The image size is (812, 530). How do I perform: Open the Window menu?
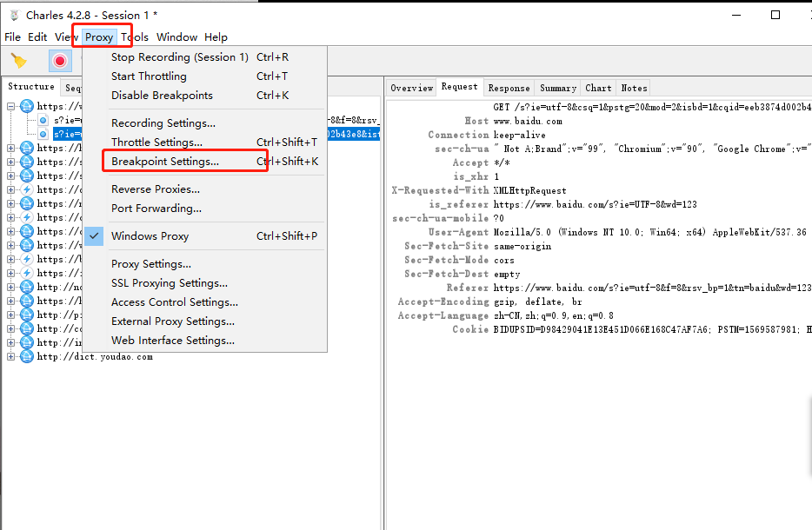point(176,37)
